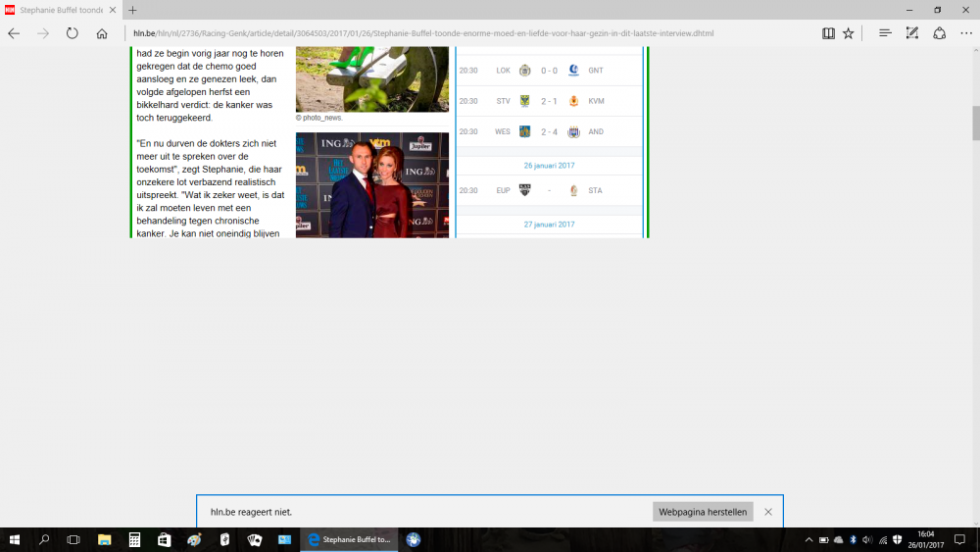Click the browser Back arrow
The height and width of the screenshot is (552, 980).
14,33
